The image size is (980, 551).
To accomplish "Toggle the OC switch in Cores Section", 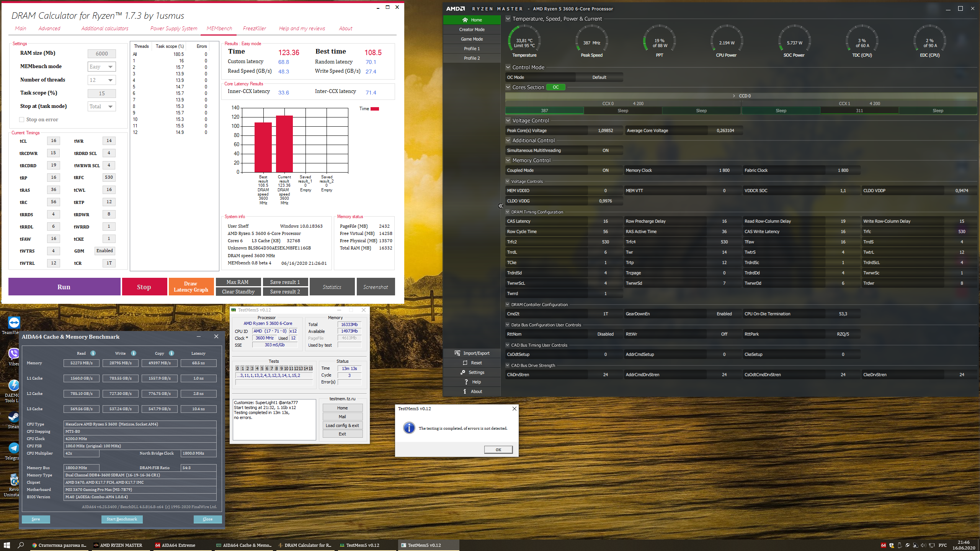I will (555, 87).
